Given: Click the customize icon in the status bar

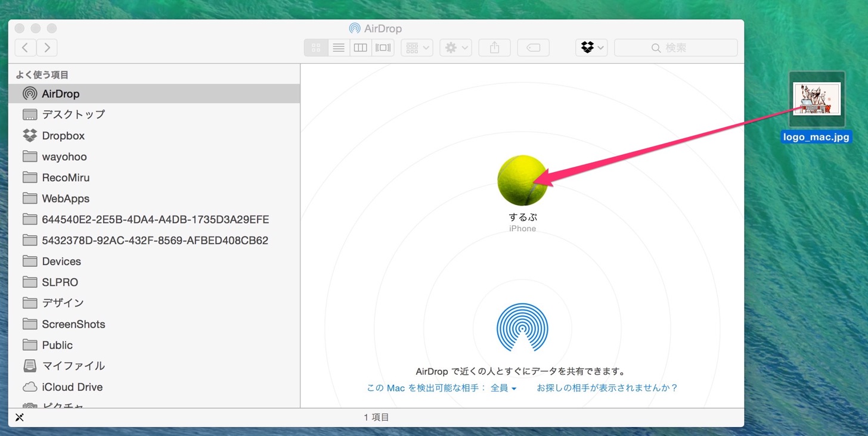Looking at the screenshot, I should click(19, 418).
